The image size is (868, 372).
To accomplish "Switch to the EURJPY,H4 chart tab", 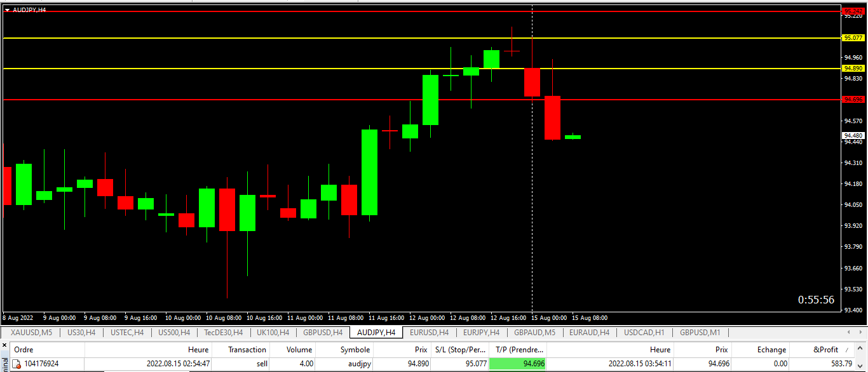I will click(481, 332).
